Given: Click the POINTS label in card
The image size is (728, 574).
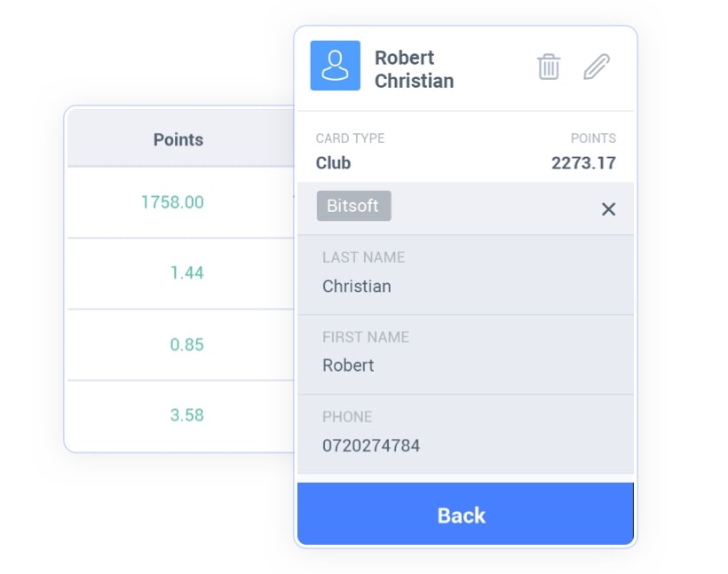Looking at the screenshot, I should click(593, 138).
